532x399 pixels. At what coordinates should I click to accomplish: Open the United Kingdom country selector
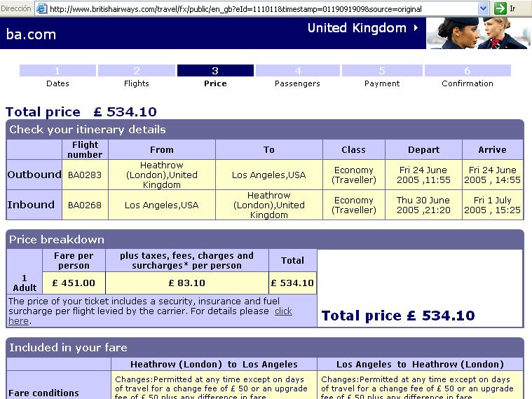coord(362,28)
